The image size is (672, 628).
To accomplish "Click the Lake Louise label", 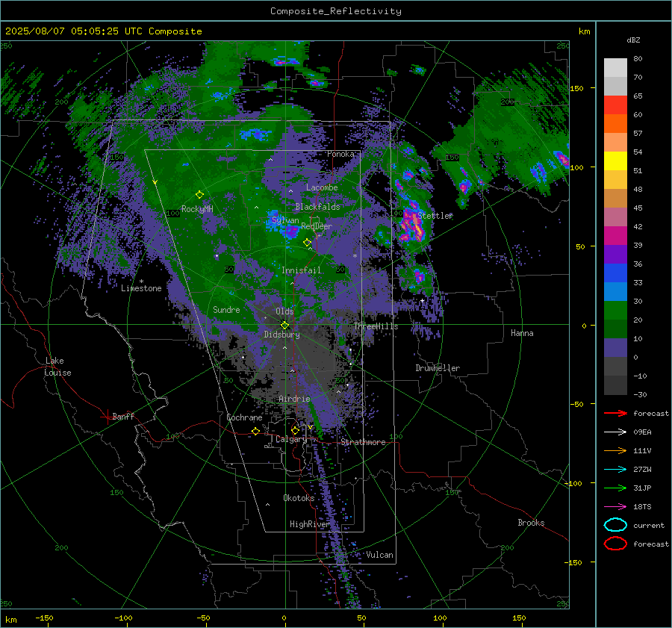I will tap(57, 367).
